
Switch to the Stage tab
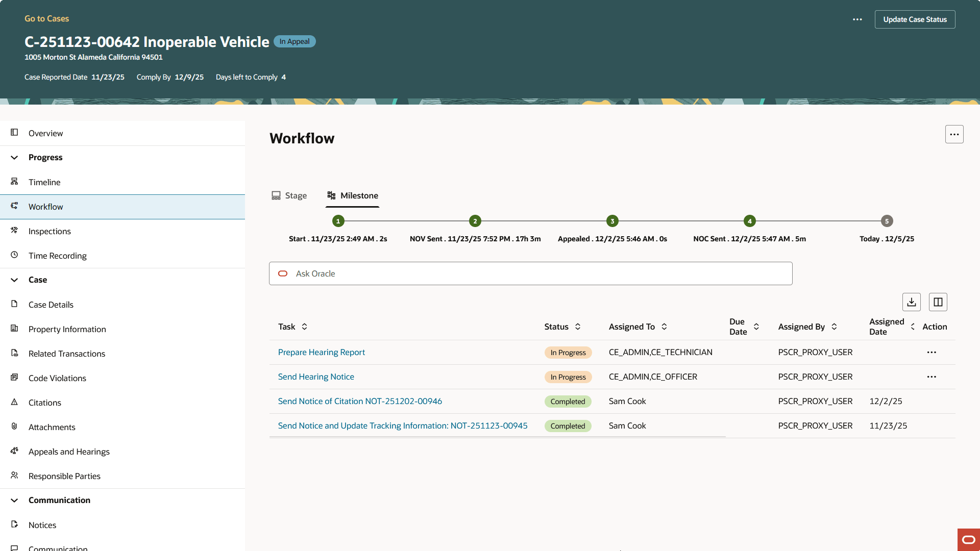(x=289, y=195)
